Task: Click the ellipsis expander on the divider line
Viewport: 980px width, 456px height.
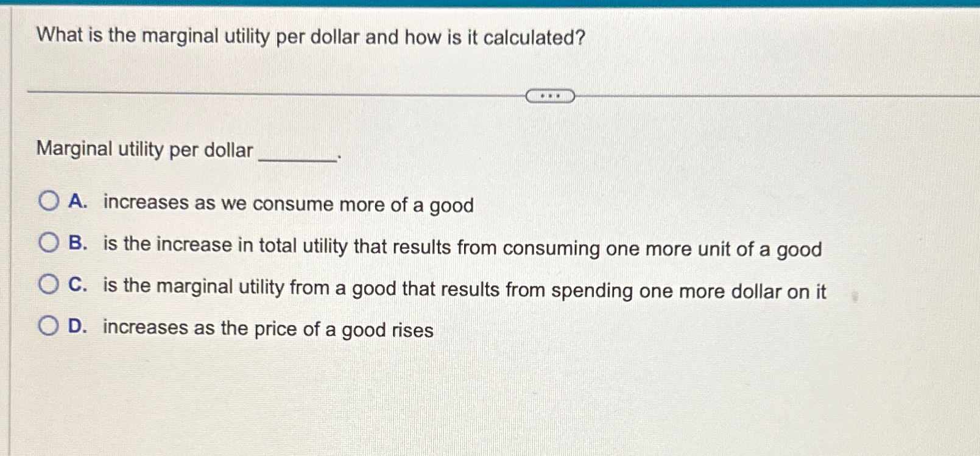Action: [550, 96]
